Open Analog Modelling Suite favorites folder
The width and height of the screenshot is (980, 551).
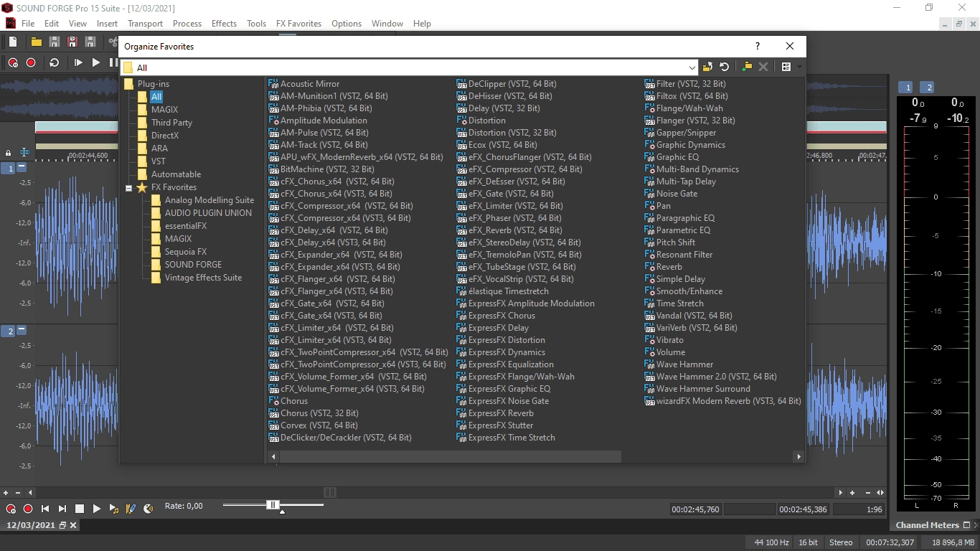point(209,200)
